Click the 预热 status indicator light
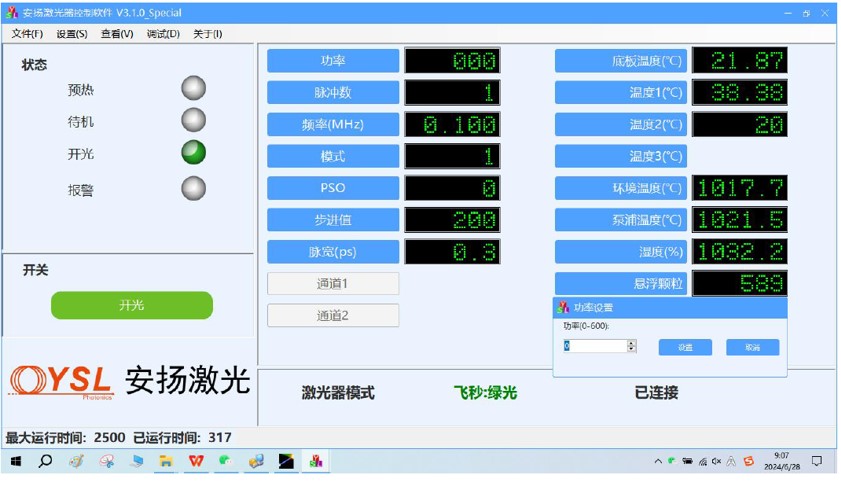Screen dimensions: 841x481 pos(194,88)
